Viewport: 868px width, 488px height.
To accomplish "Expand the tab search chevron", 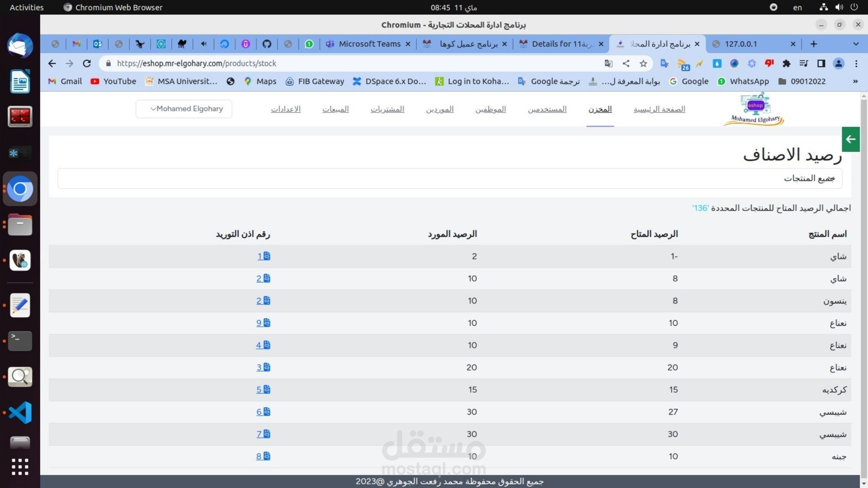I will pos(855,44).
